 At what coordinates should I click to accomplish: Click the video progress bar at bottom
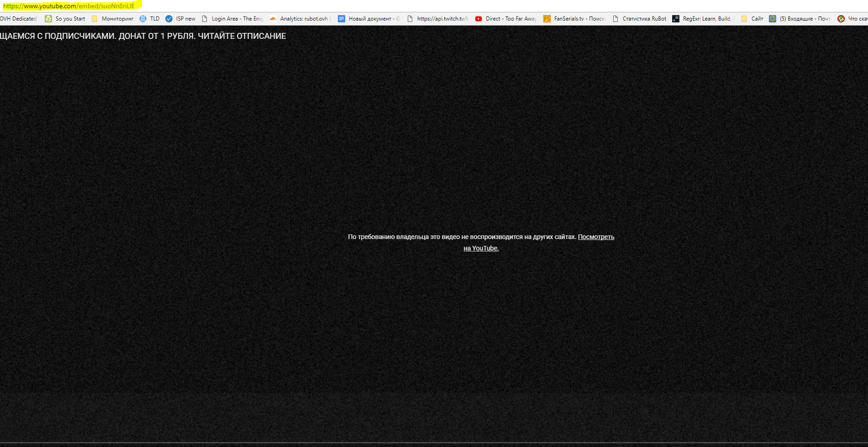(x=434, y=442)
